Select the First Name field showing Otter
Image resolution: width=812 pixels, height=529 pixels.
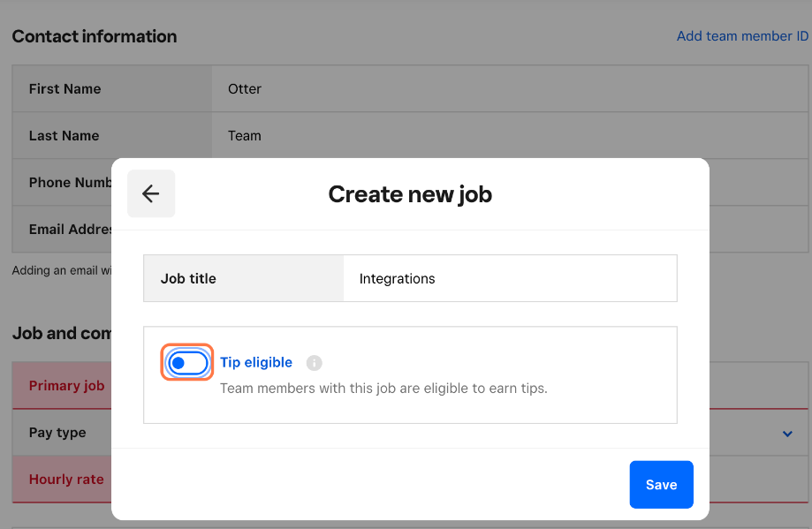click(x=510, y=88)
